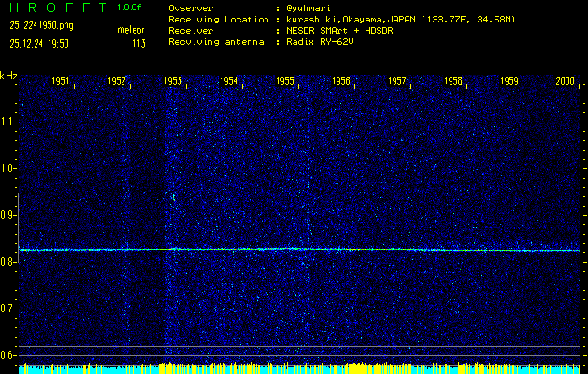Click the green carrier signal line
This screenshot has width=588, height=374.
point(299,249)
